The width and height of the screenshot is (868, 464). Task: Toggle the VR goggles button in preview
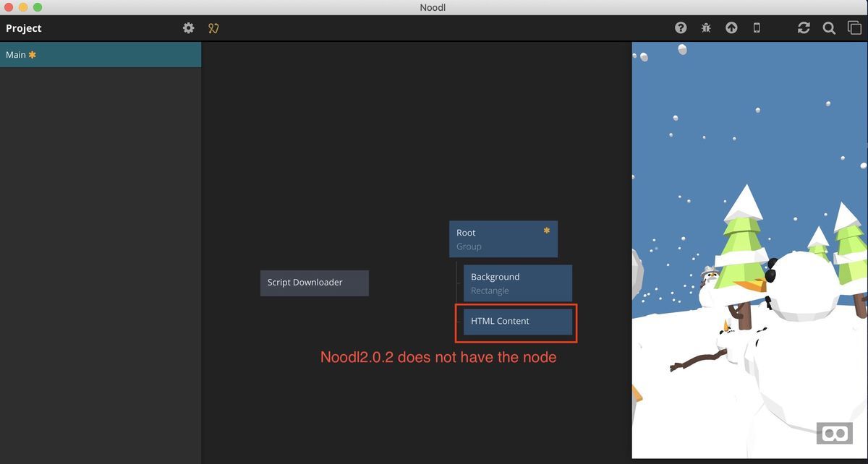pyautogui.click(x=835, y=433)
